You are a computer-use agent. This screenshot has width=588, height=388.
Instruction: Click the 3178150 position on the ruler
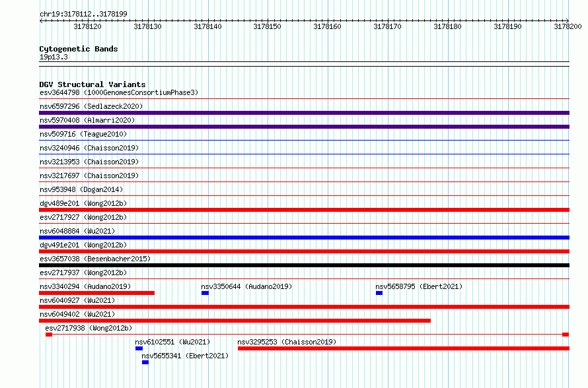(267, 27)
